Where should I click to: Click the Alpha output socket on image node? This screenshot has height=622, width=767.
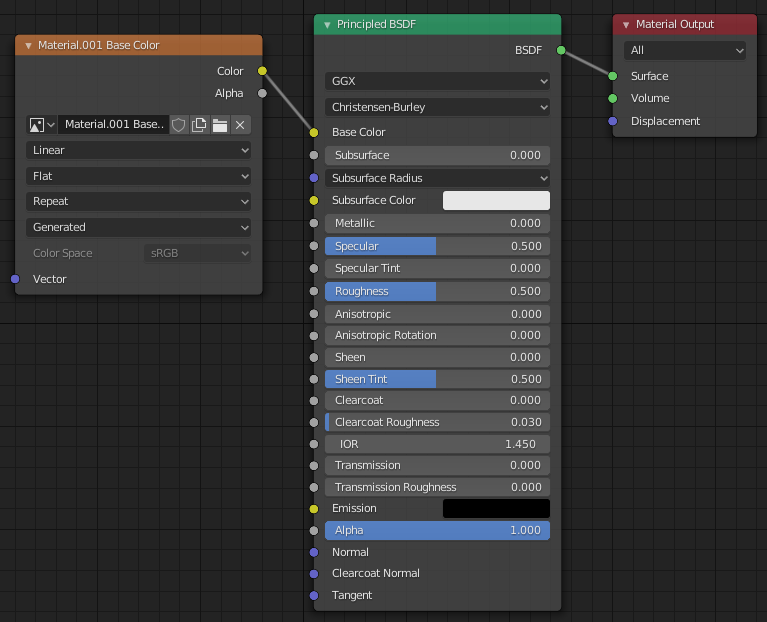pos(262,93)
